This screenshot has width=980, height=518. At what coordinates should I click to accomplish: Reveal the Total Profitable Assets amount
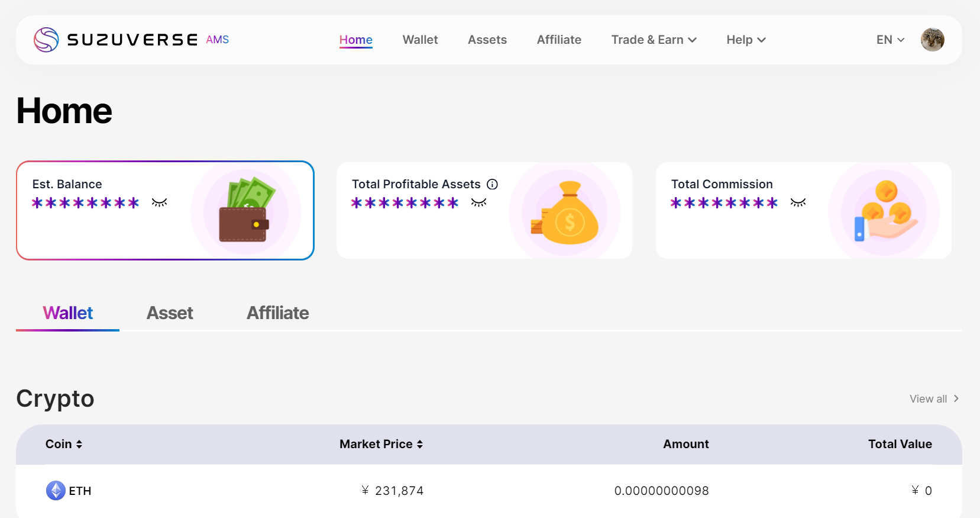point(478,203)
